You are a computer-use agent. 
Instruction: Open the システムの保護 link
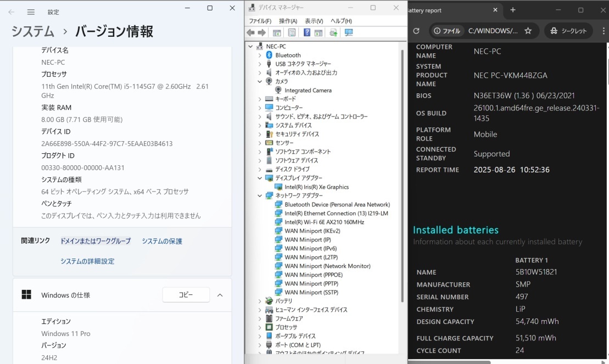(162, 241)
